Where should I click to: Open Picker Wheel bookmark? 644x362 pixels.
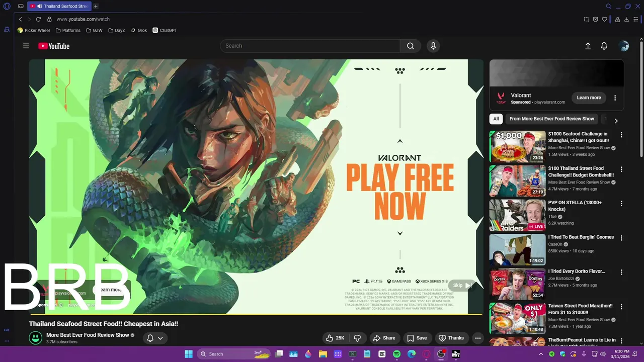coord(34,30)
